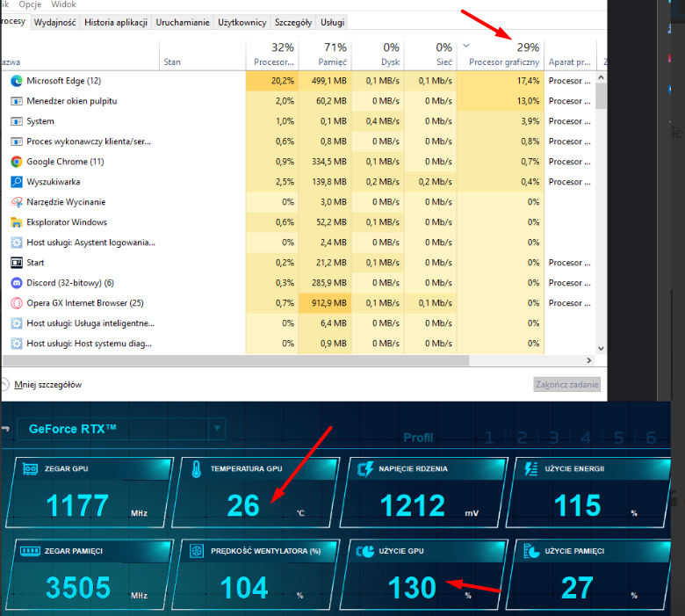Click the Użycie GPU usage icon

pyautogui.click(x=364, y=551)
